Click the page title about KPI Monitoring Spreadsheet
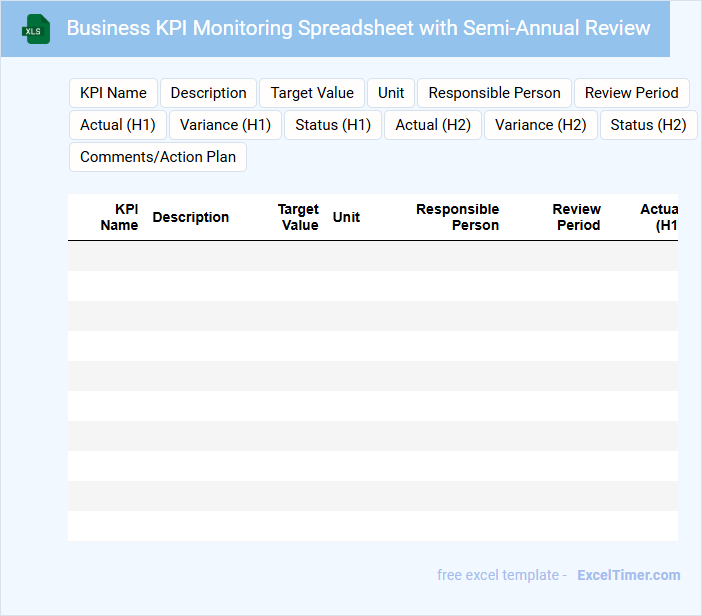Viewport: 702px width, 616px height. (358, 28)
